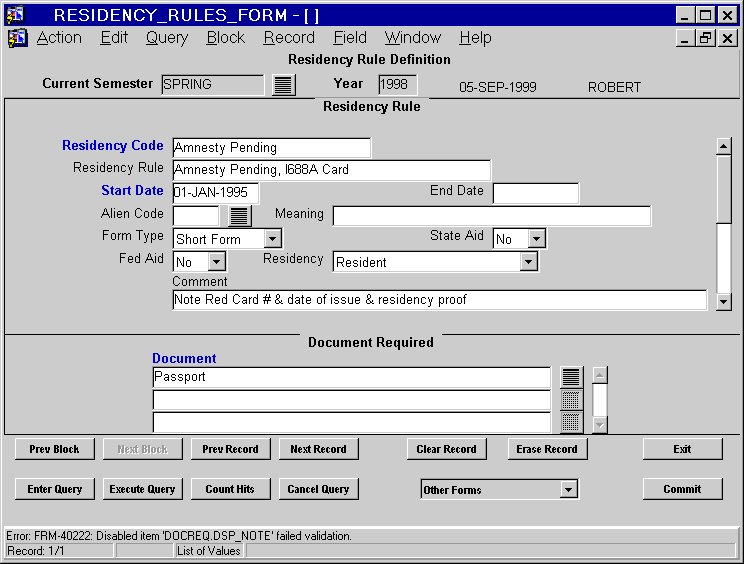Restore the inner form window
The height and width of the screenshot is (564, 744).
(706, 38)
